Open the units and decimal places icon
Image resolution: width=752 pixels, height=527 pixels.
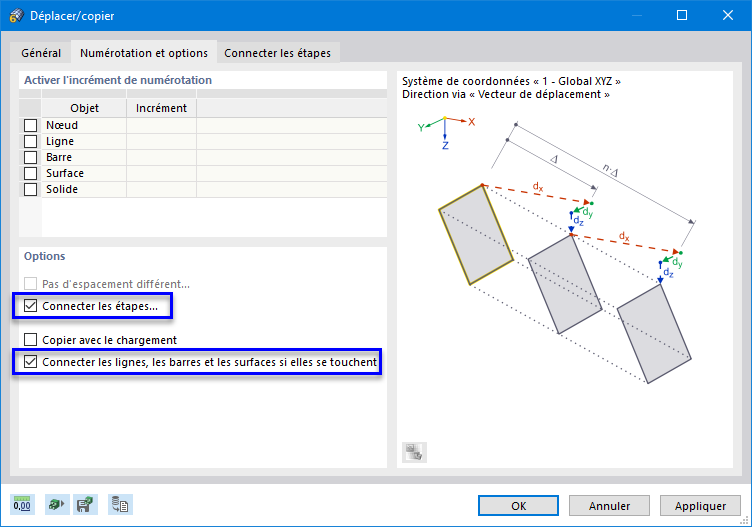point(22,504)
